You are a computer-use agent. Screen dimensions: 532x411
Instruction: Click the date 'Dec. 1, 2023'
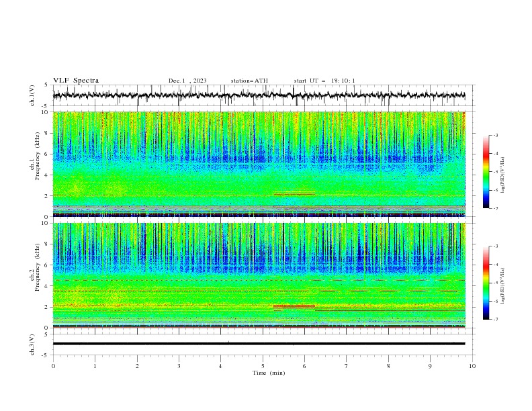(187, 81)
